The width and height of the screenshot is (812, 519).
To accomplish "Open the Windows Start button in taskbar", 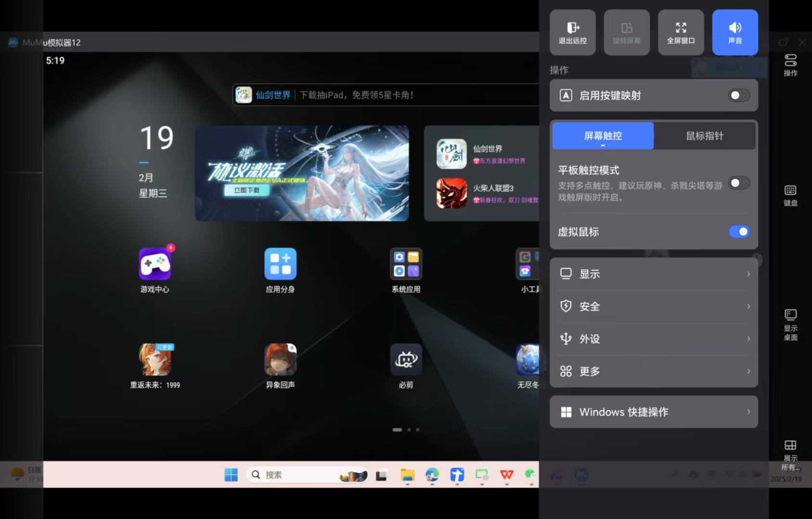I will (x=231, y=475).
